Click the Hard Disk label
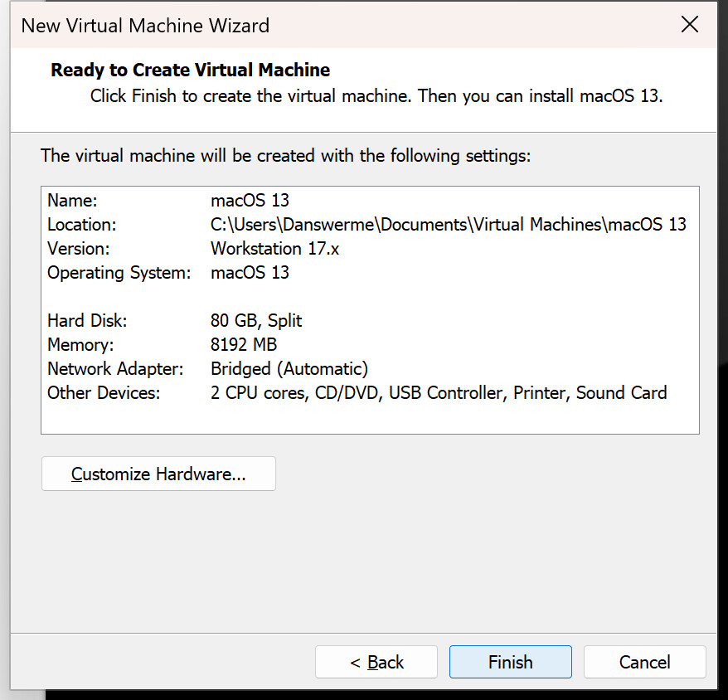 87,320
